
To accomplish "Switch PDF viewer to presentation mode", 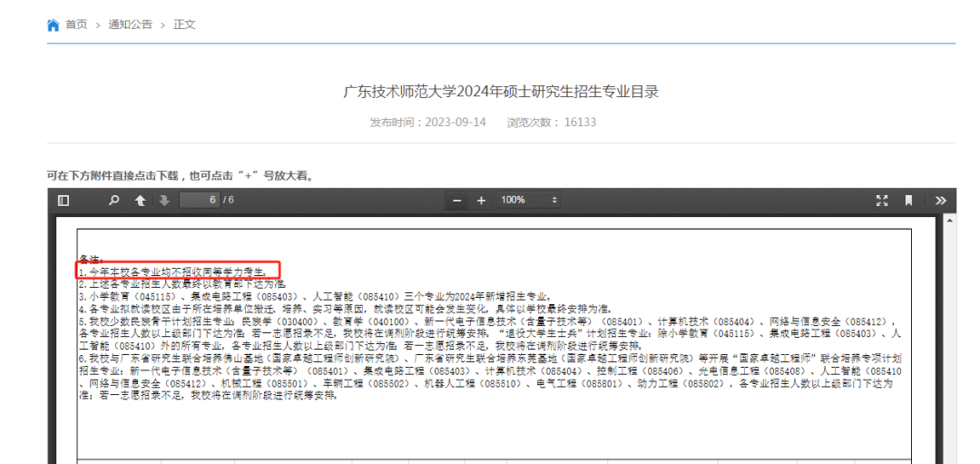I will tap(882, 200).
